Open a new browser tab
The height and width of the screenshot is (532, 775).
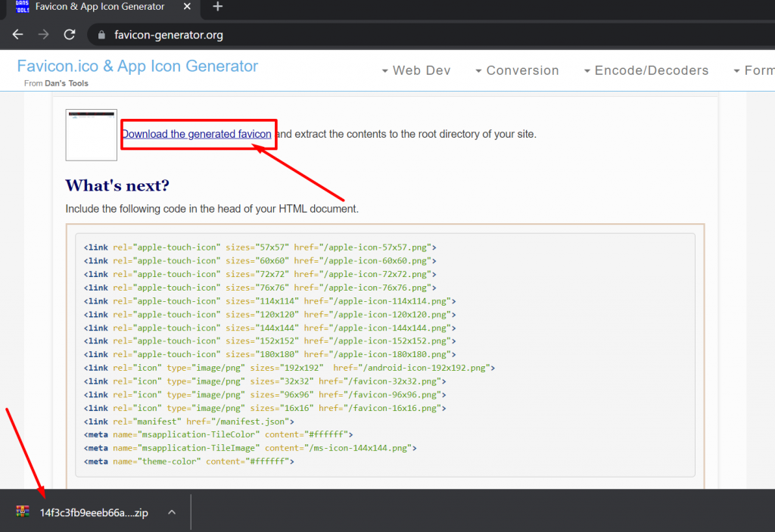218,7
